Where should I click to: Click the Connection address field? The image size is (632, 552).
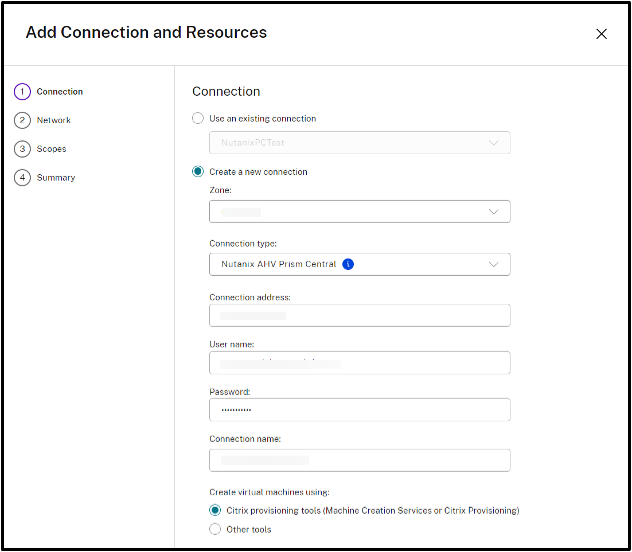pyautogui.click(x=359, y=315)
